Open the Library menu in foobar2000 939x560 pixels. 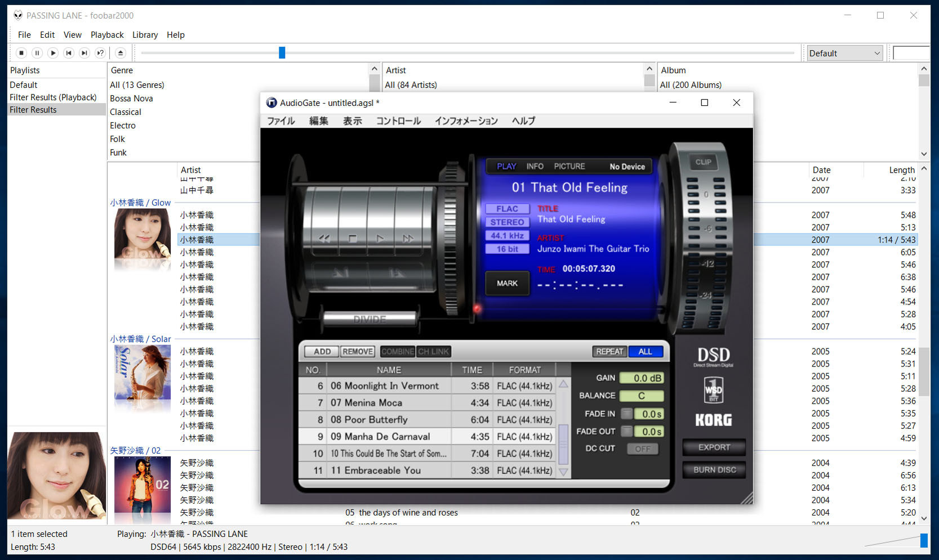click(145, 35)
